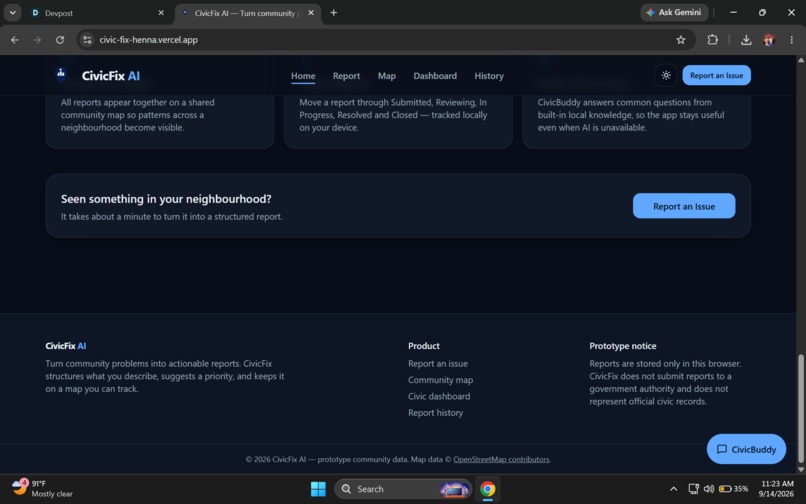Open the Map nav item
This screenshot has width=806, height=504.
click(387, 76)
